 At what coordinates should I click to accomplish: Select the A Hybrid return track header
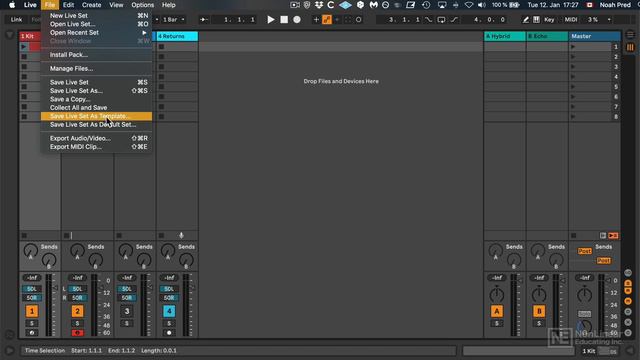[504, 36]
